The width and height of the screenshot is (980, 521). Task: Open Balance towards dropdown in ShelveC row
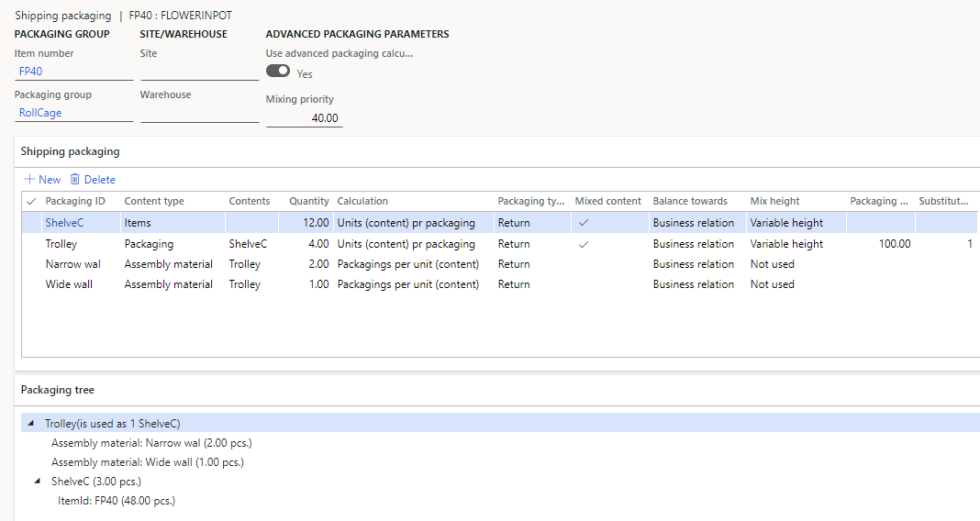point(693,223)
